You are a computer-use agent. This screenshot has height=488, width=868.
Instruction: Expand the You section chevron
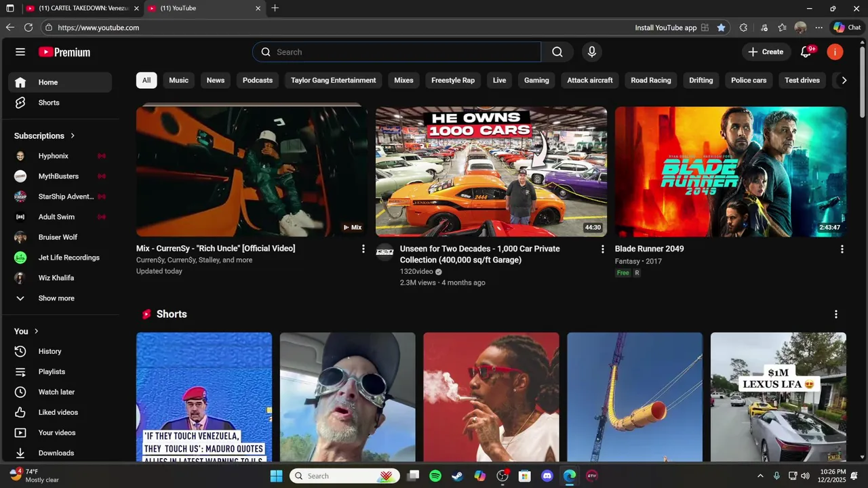point(36,331)
